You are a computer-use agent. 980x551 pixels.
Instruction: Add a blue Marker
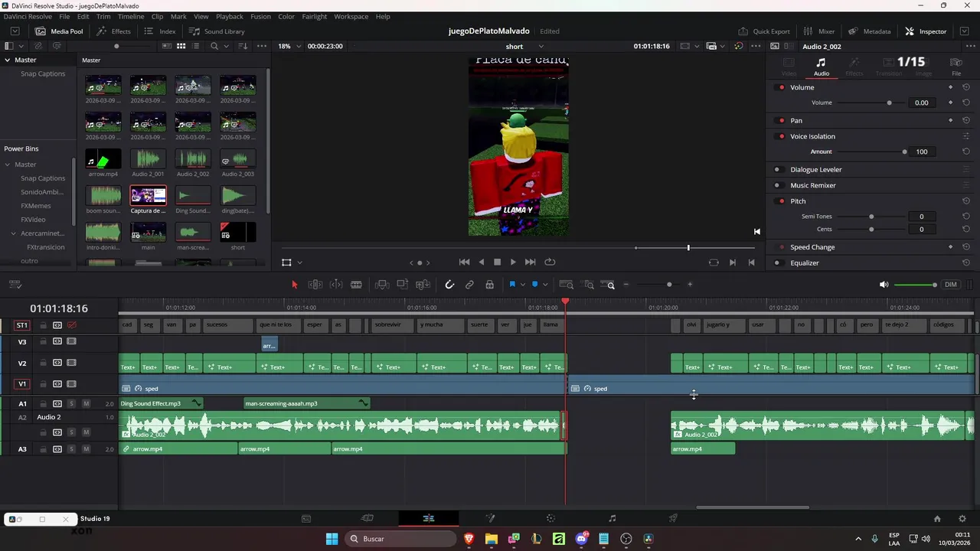(534, 285)
